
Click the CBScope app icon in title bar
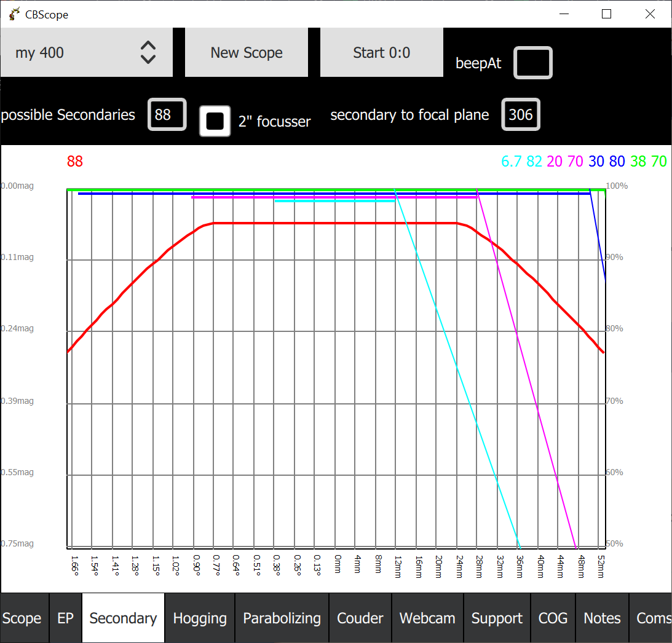click(x=14, y=14)
